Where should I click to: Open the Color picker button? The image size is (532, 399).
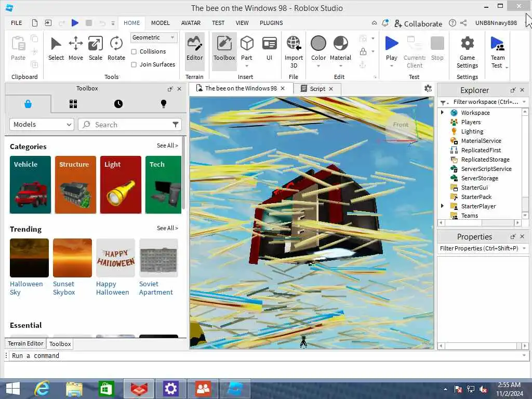coord(318,49)
